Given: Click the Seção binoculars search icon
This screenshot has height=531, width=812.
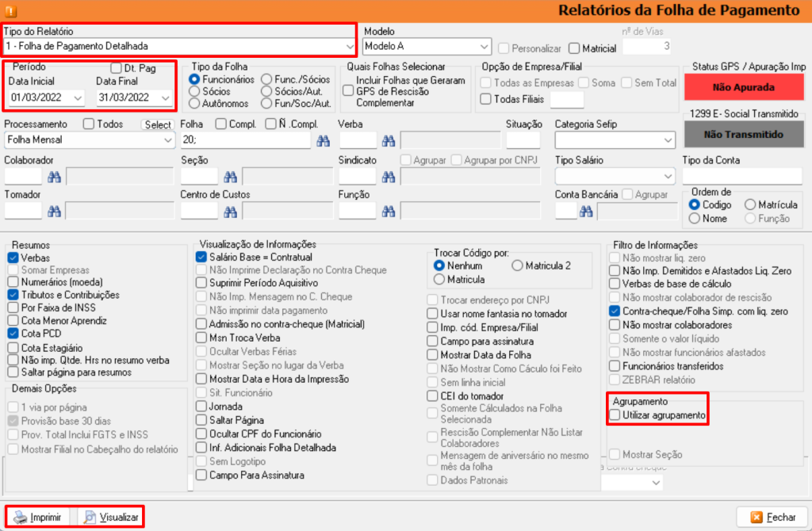Looking at the screenshot, I should [230, 176].
